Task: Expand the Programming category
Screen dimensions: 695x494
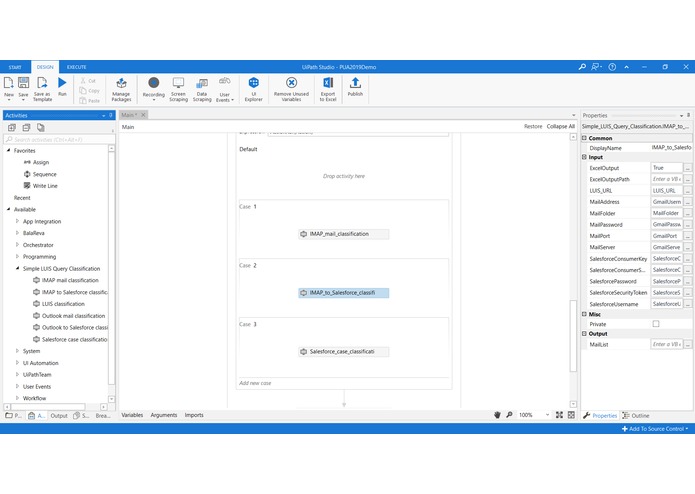Action: click(x=17, y=257)
